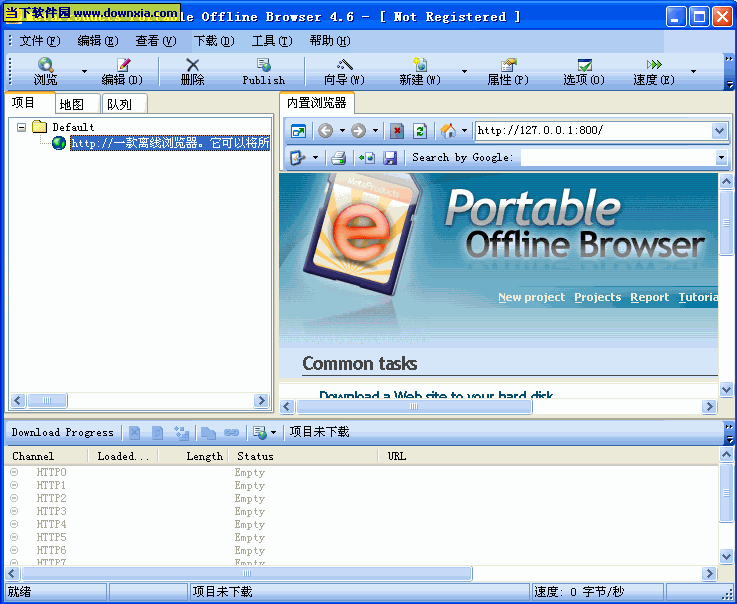
Task: Click the browser pane scroll-down arrow
Action: pos(726,389)
